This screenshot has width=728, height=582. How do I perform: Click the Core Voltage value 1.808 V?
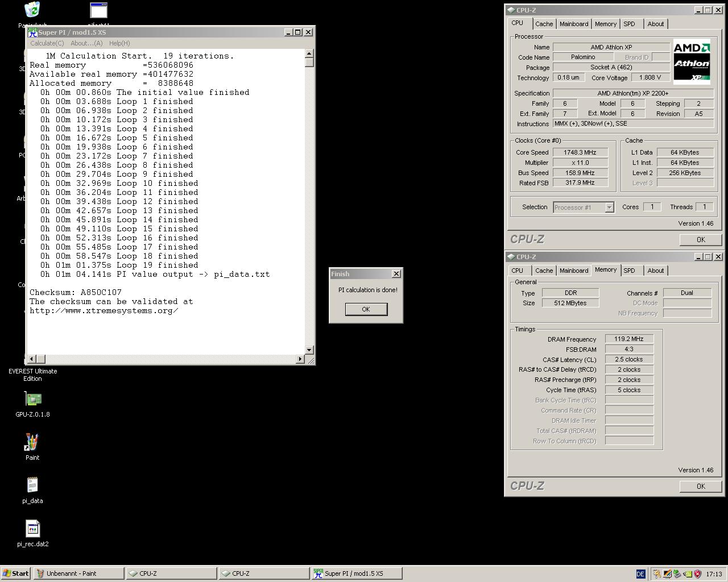pyautogui.click(x=651, y=77)
